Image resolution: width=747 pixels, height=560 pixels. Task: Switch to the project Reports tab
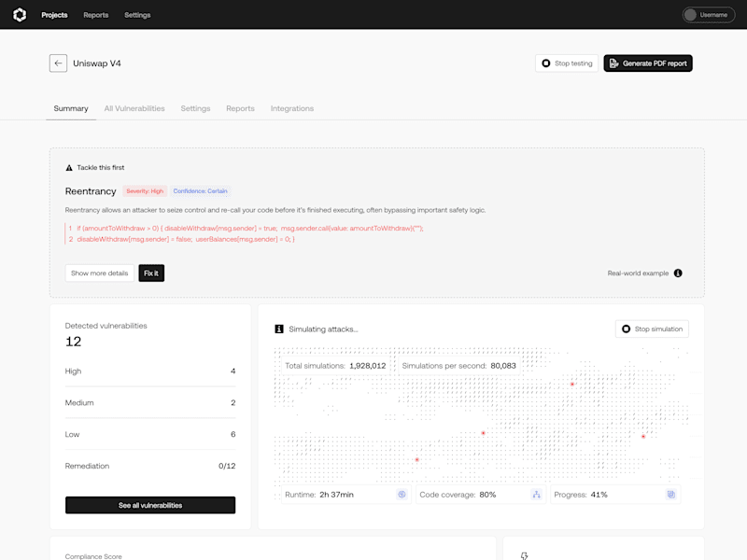[x=240, y=108]
